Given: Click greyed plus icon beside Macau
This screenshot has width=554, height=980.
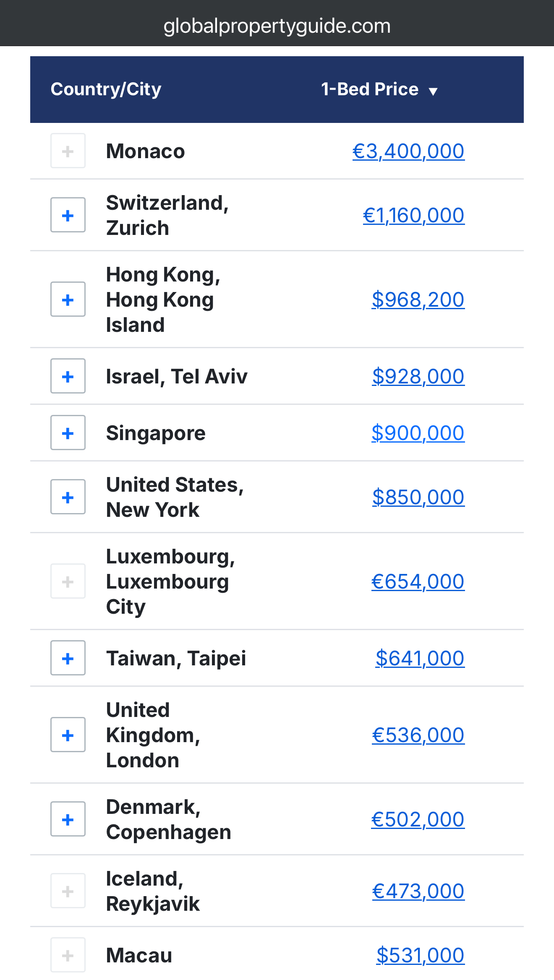Looking at the screenshot, I should coord(68,955).
